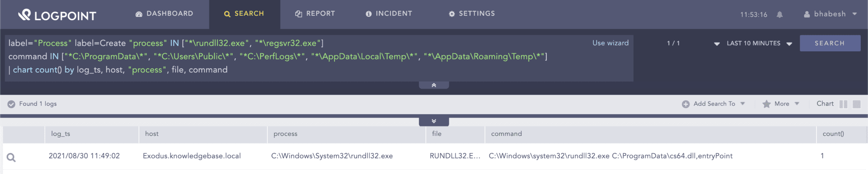This screenshot has width=868, height=174.
Task: Open the Incident tab
Action: point(389,14)
